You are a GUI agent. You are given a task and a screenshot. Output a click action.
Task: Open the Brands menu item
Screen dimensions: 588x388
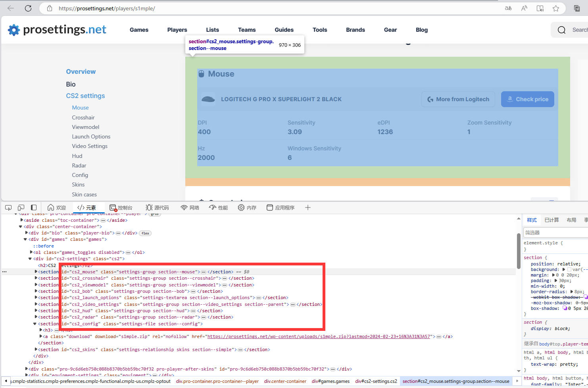click(x=355, y=30)
